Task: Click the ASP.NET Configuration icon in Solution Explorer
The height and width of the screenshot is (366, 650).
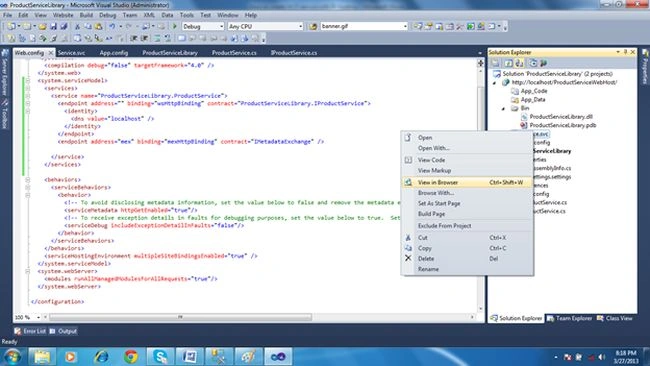Action: click(x=543, y=63)
